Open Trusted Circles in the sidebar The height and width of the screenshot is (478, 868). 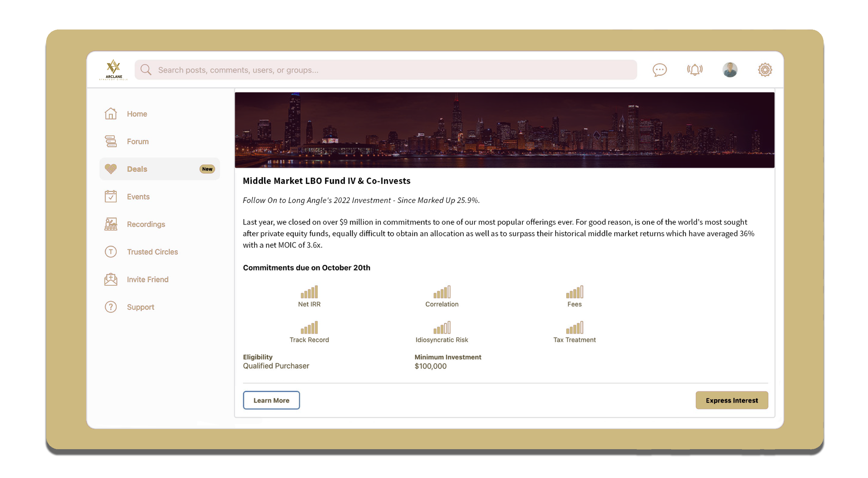tap(152, 252)
